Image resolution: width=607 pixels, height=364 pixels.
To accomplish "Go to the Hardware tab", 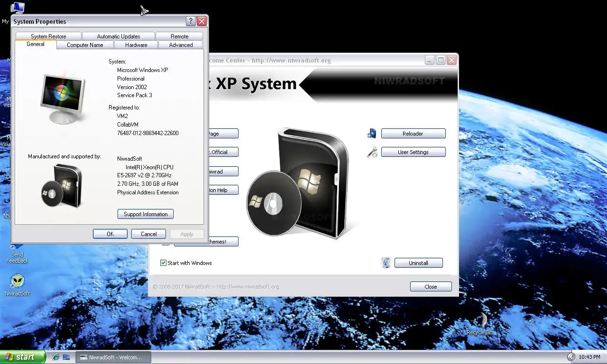I will 136,45.
